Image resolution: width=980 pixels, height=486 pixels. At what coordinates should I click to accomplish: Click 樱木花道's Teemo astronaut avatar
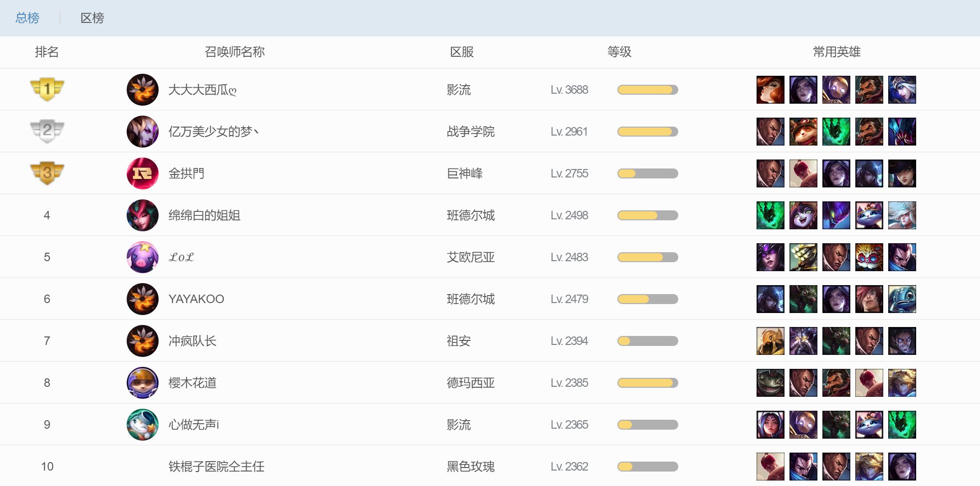(143, 383)
